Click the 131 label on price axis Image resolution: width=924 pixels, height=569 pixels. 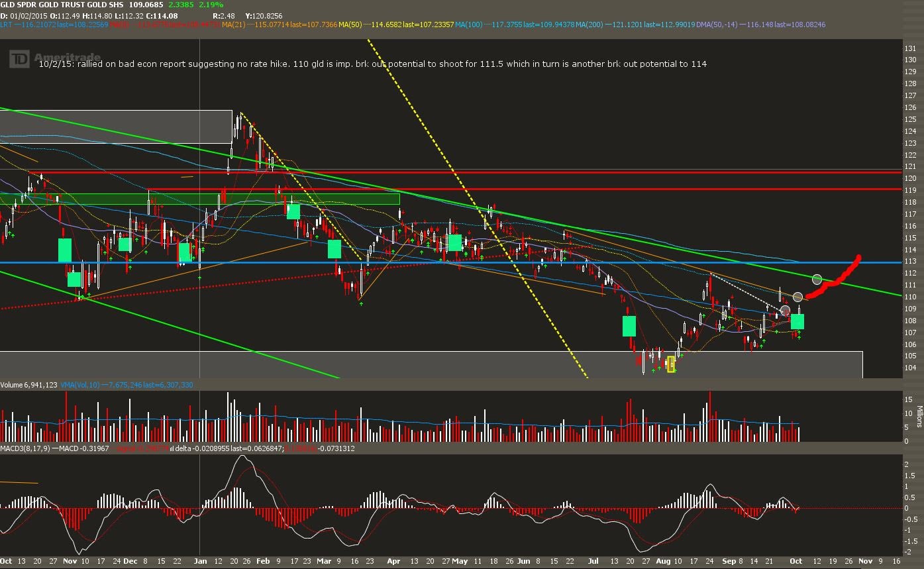click(910, 49)
